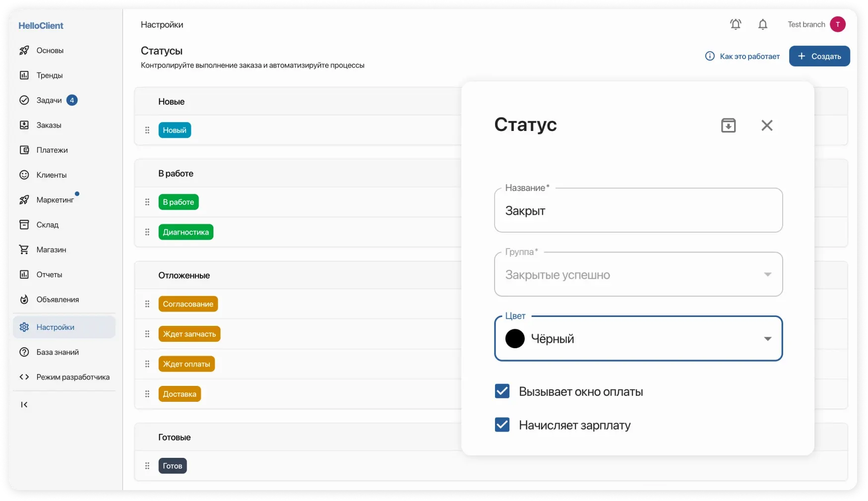Screen dimensions: 868x501
Task: Open Заказы in the sidebar
Action: click(x=49, y=125)
